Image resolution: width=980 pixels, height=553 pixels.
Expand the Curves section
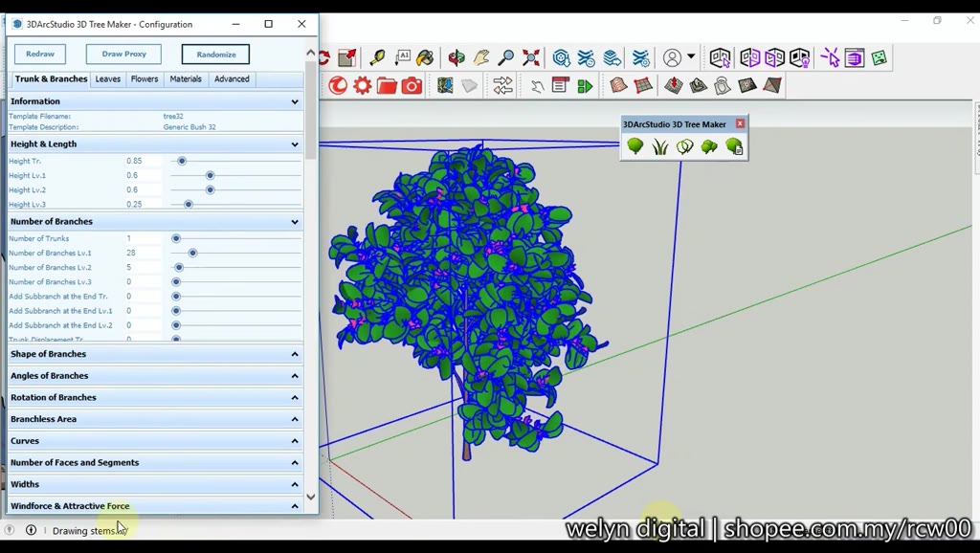294,440
